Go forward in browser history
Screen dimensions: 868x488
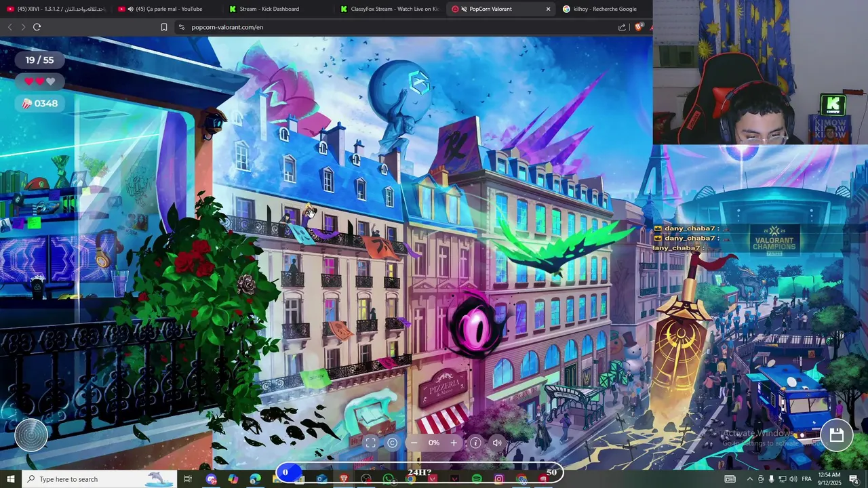23,27
